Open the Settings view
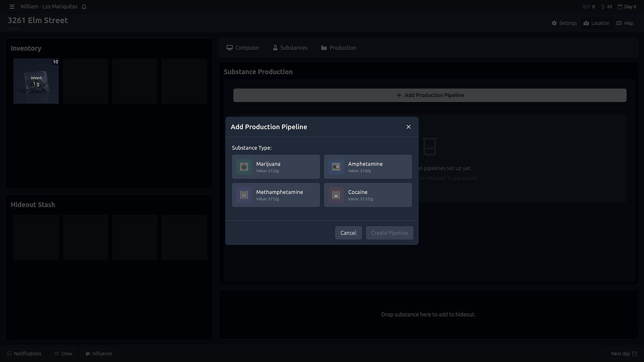The height and width of the screenshot is (362, 644). tap(564, 23)
